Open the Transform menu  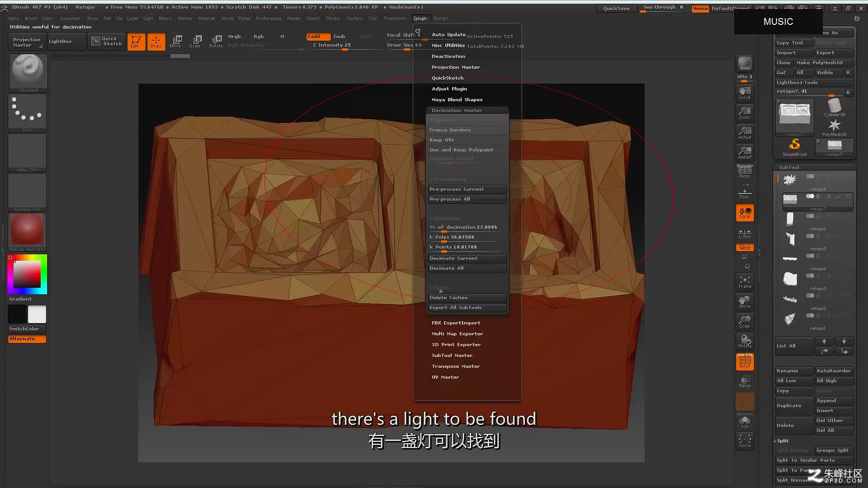tap(395, 19)
